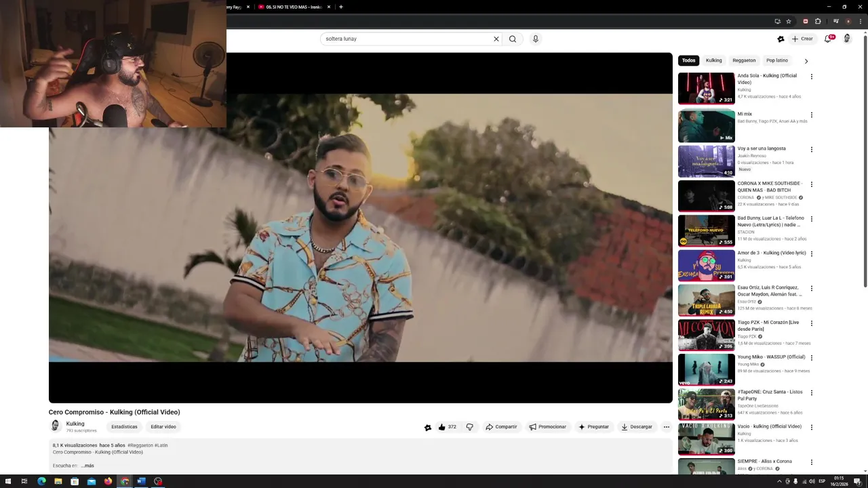Open the 'Esau Ortiz, Luis R Conriquez' thumbnail
Viewport: 868px width, 488px height.
click(706, 300)
